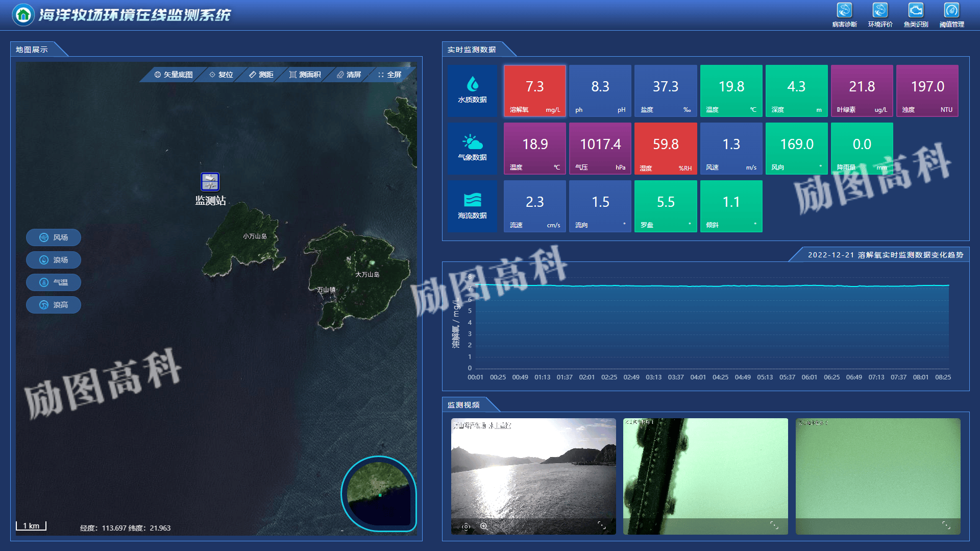Expand the first sea surface video
This screenshot has height=551, width=980.
pos(602,525)
